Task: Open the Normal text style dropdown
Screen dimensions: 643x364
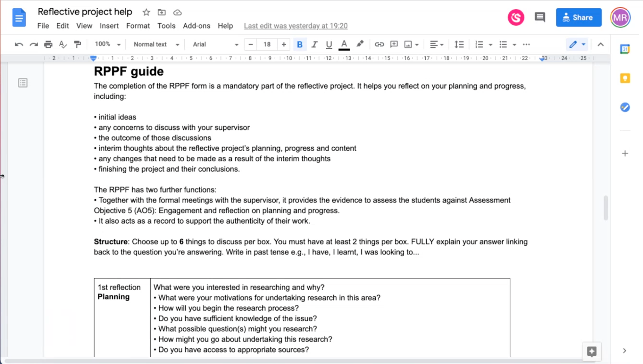Action: 156,45
